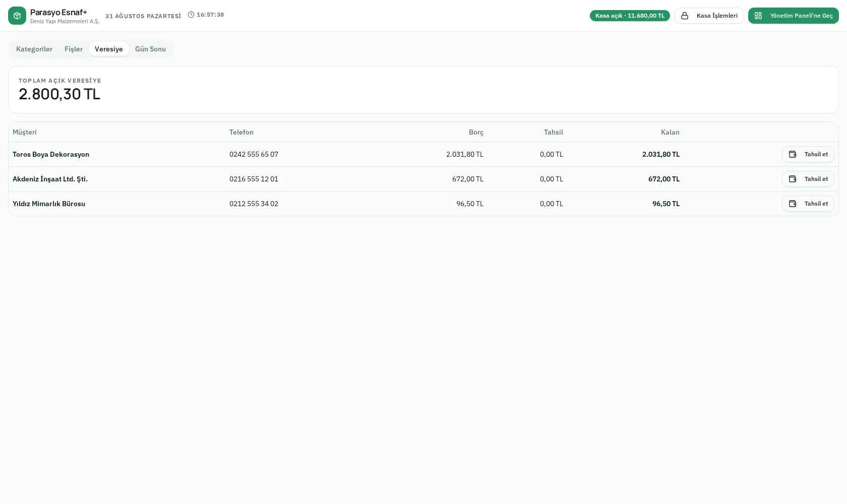Click the Borç column header
847x504 pixels.
(x=476, y=132)
